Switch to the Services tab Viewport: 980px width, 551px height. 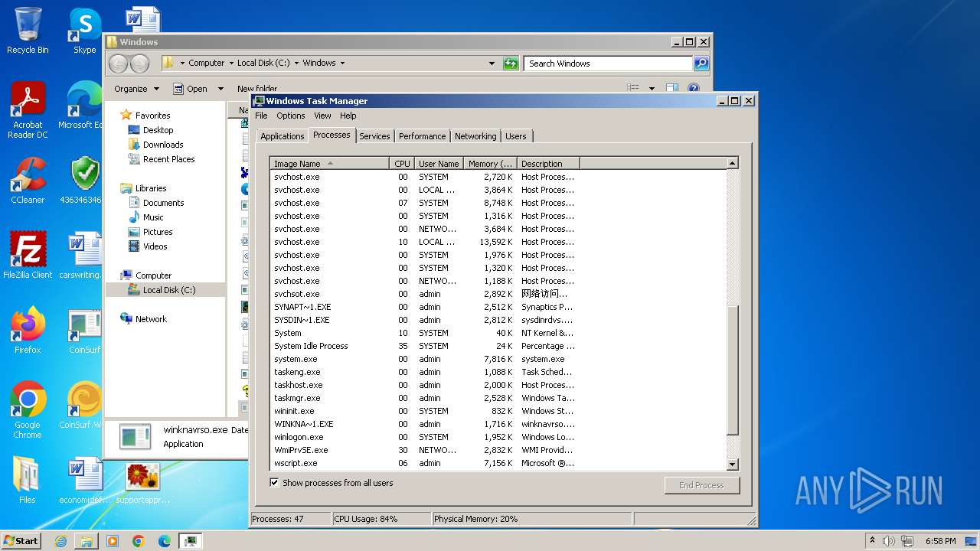[374, 136]
